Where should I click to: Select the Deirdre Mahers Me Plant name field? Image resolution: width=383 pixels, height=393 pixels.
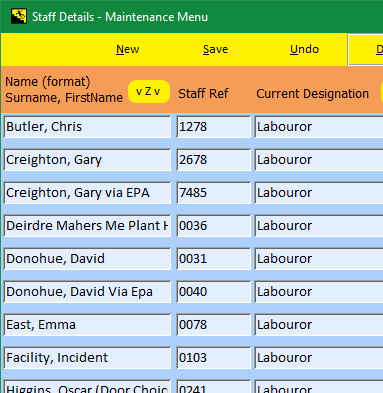click(87, 226)
